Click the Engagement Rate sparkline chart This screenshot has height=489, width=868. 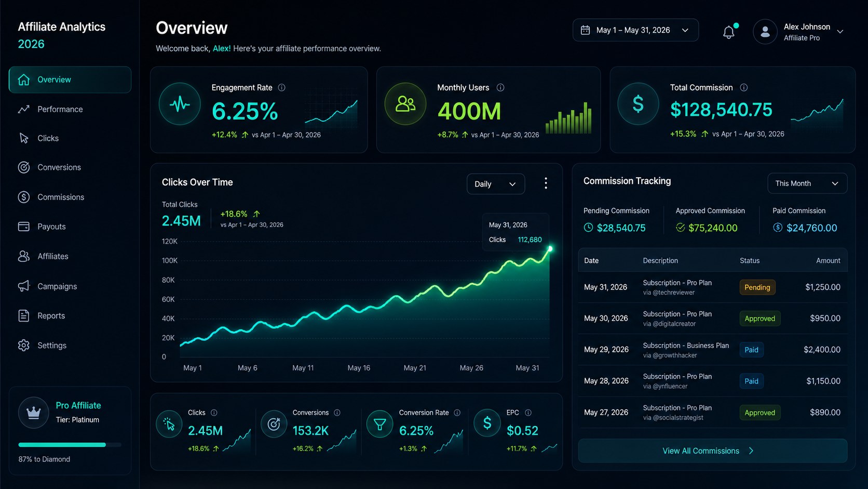[x=331, y=113]
